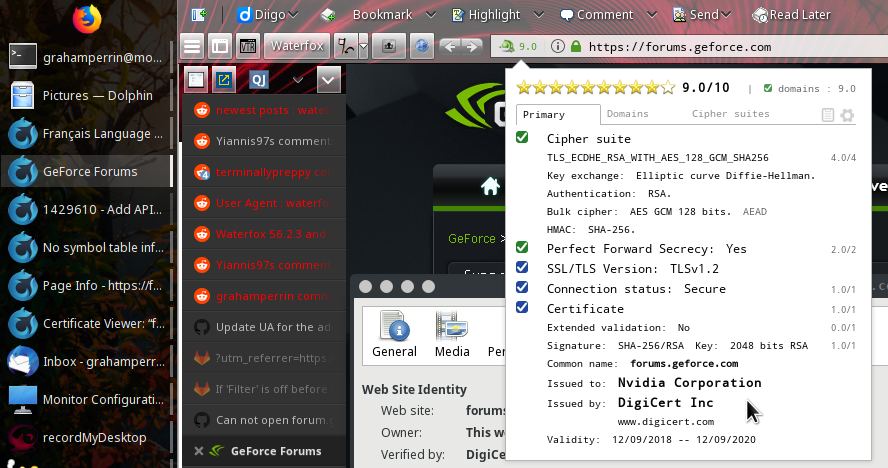This screenshot has height=468, width=888.
Task: Switch to the Domains tab in SSleuth popup
Action: 627,114
